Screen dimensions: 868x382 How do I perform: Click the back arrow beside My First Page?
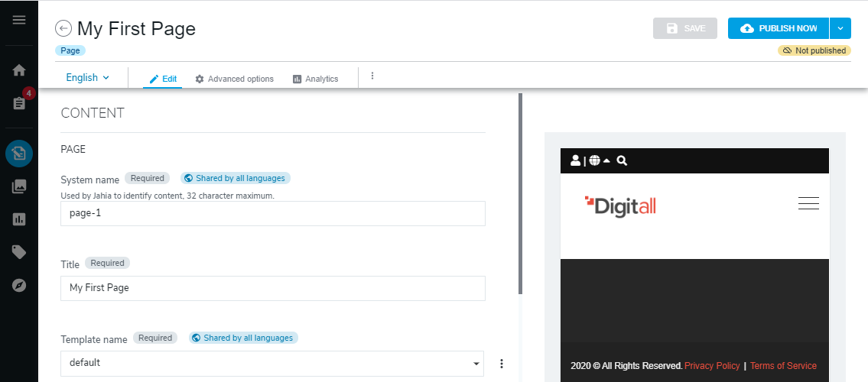[63, 29]
